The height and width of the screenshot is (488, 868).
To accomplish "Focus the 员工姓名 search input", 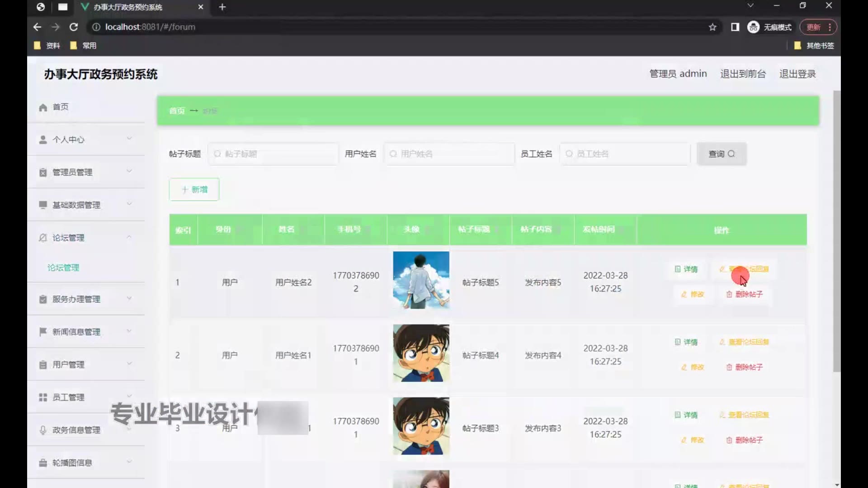I will [x=625, y=154].
